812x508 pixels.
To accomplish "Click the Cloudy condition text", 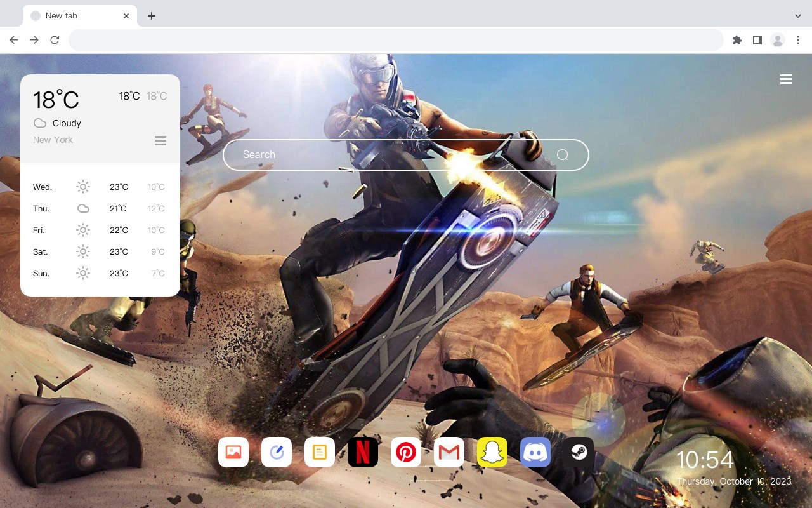I will (67, 123).
